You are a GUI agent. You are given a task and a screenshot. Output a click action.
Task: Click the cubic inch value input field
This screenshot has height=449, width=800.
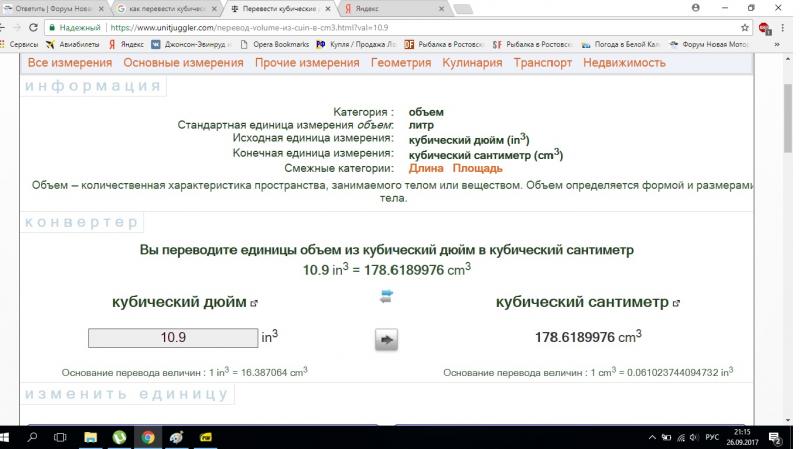pyautogui.click(x=173, y=338)
